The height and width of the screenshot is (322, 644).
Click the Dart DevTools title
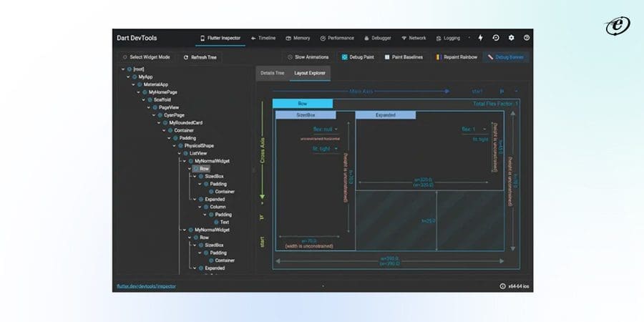click(137, 38)
